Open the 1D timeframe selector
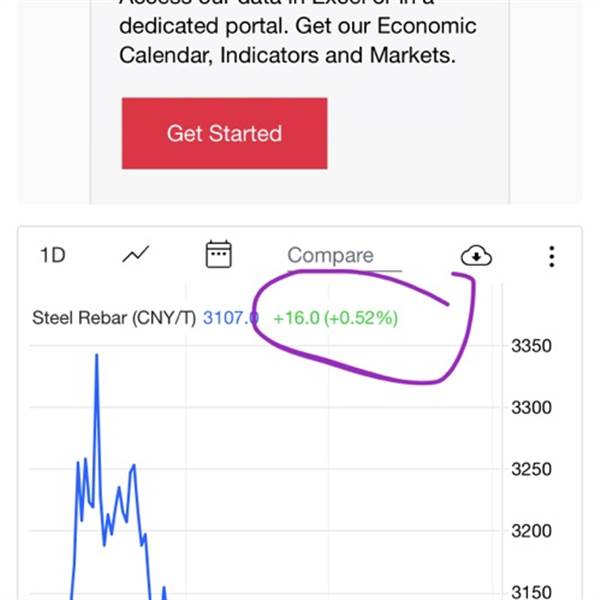Image resolution: width=600 pixels, height=600 pixels. (x=52, y=255)
